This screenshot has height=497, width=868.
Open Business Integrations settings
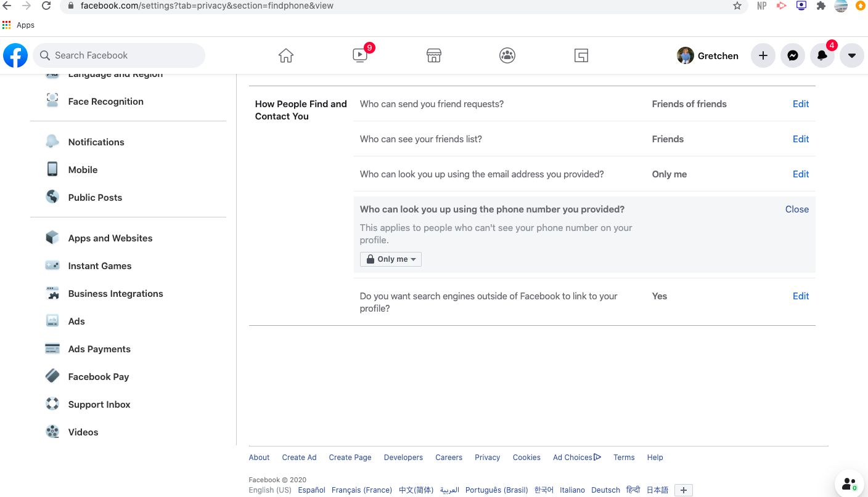point(115,294)
